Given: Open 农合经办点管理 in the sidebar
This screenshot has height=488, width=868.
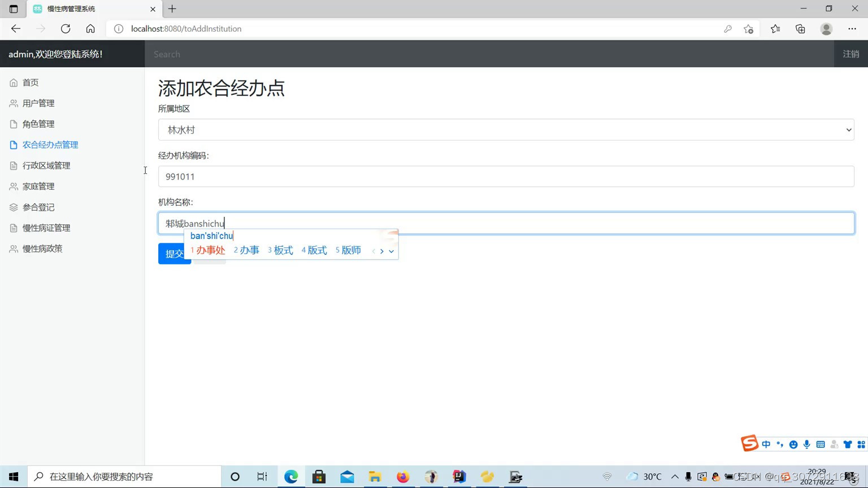Looking at the screenshot, I should (50, 145).
